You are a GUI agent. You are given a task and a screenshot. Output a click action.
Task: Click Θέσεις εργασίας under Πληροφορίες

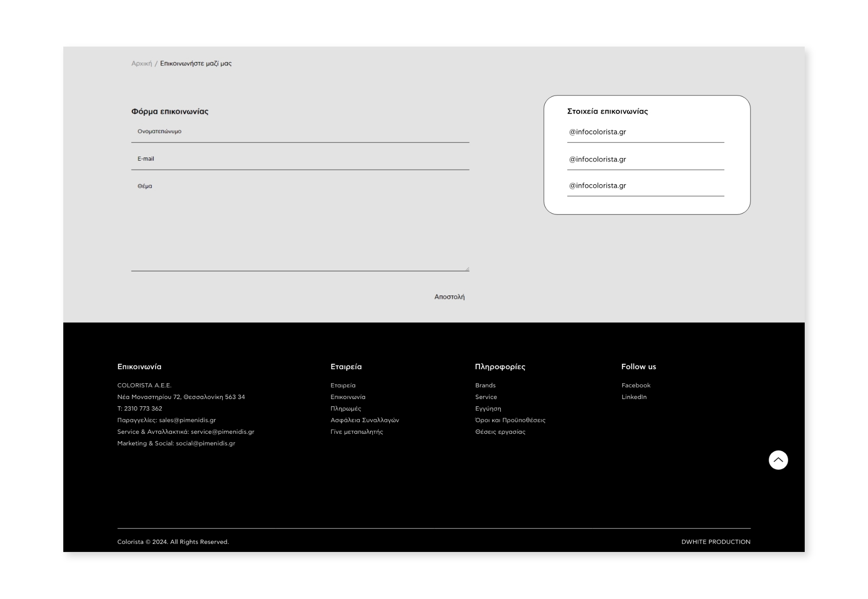click(x=500, y=432)
